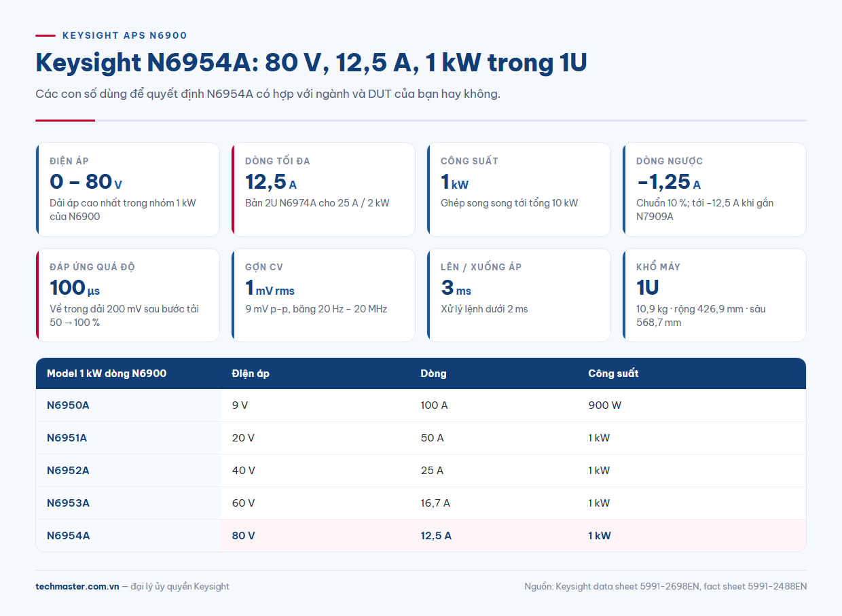
Task: Click the main title Keysight N6954A heading
Action: [x=311, y=62]
